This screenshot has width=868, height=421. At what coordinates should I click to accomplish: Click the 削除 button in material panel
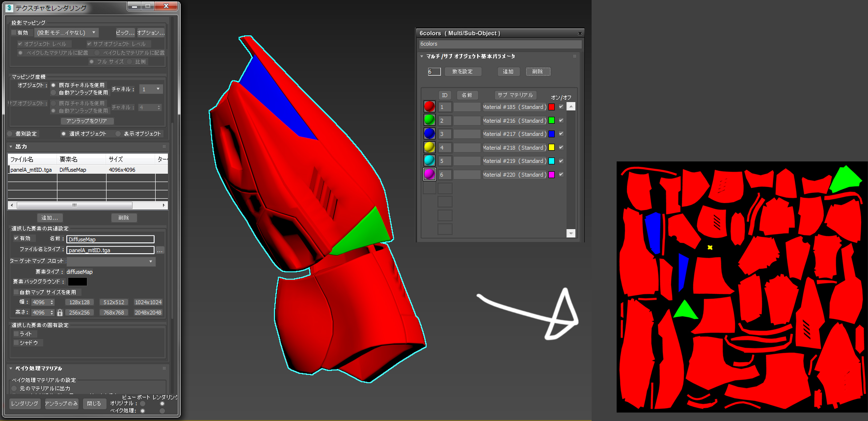coord(538,72)
